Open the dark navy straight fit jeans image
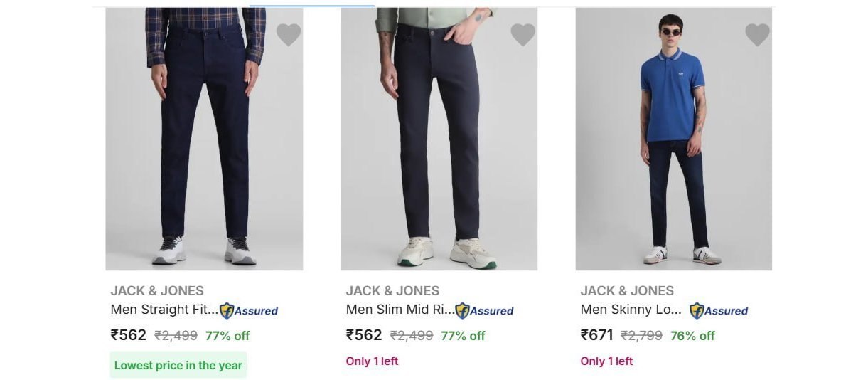Screen dimensions: 868x380 pos(204,139)
